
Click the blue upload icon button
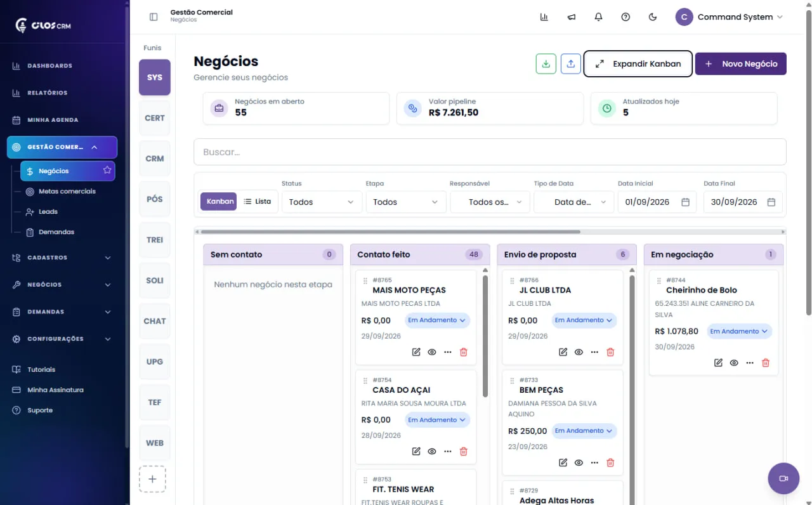click(x=571, y=63)
